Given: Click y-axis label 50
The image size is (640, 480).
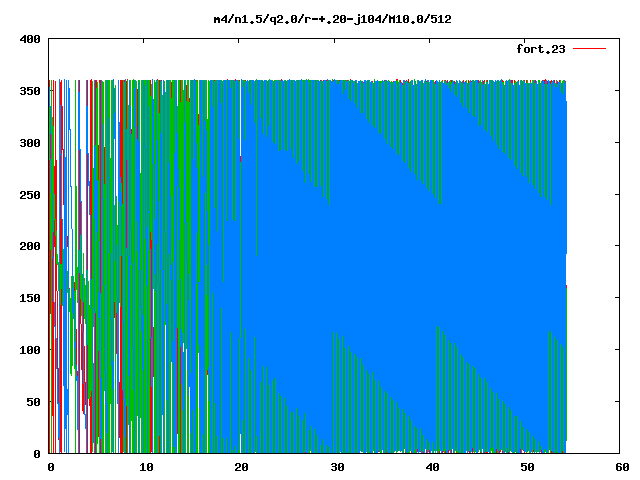Looking at the screenshot, I should pyautogui.click(x=33, y=402).
